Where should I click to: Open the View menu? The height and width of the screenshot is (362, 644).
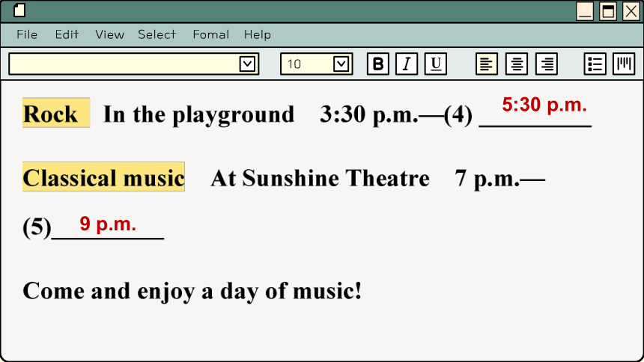pos(109,34)
